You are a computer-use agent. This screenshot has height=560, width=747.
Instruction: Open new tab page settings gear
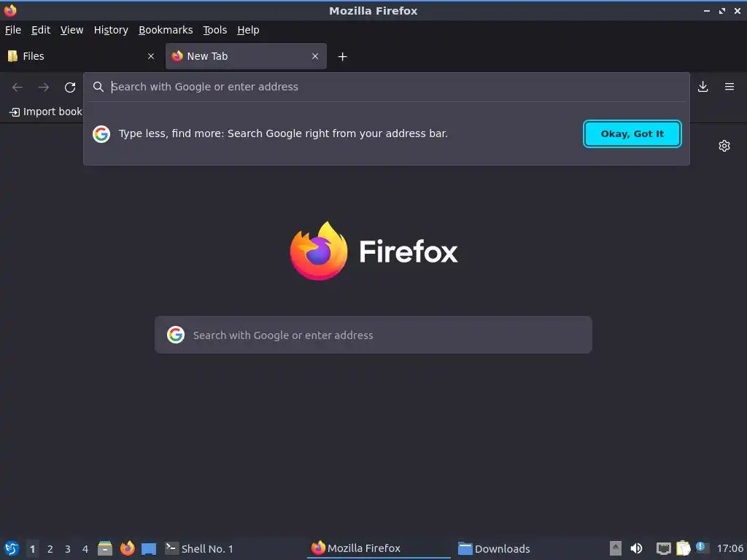tap(724, 146)
